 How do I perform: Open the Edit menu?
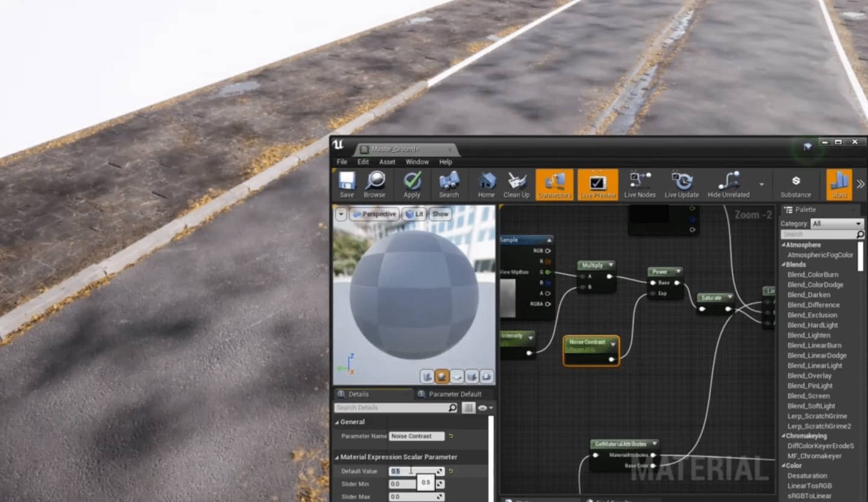363,162
